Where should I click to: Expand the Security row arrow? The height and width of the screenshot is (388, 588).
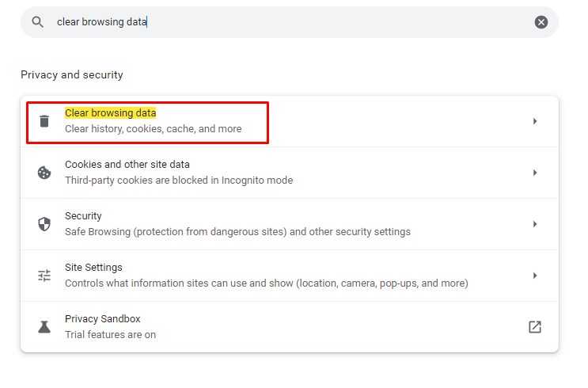(535, 224)
